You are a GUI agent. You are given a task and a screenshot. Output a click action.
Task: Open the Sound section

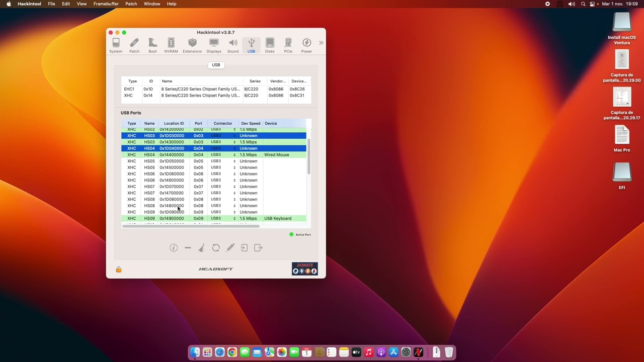(233, 45)
